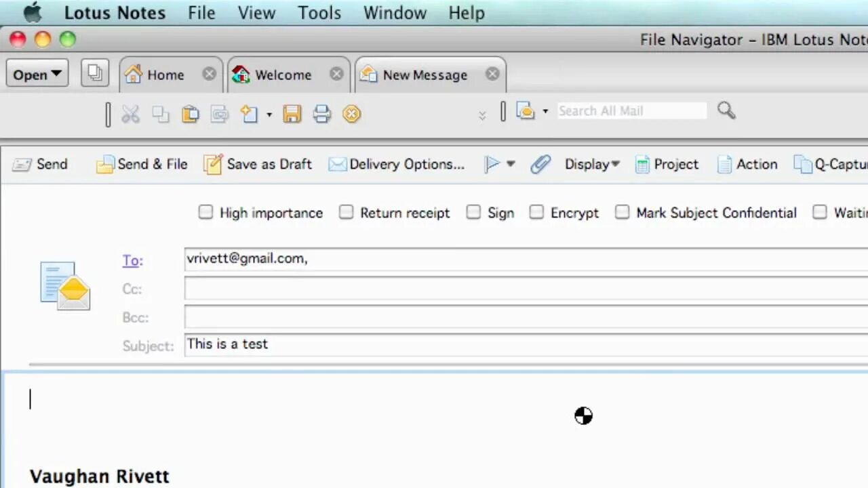Screen dimensions: 868x488
Task: Switch to the Welcome tab
Action: [288, 75]
